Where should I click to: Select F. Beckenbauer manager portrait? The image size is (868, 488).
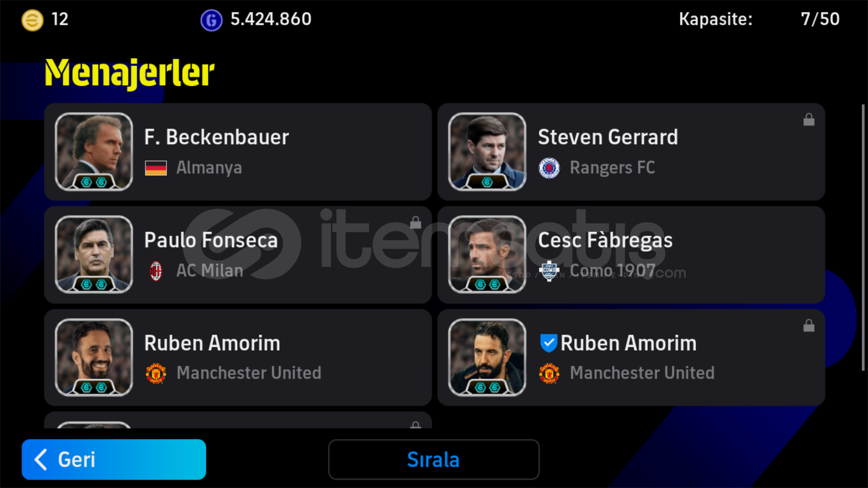point(94,152)
